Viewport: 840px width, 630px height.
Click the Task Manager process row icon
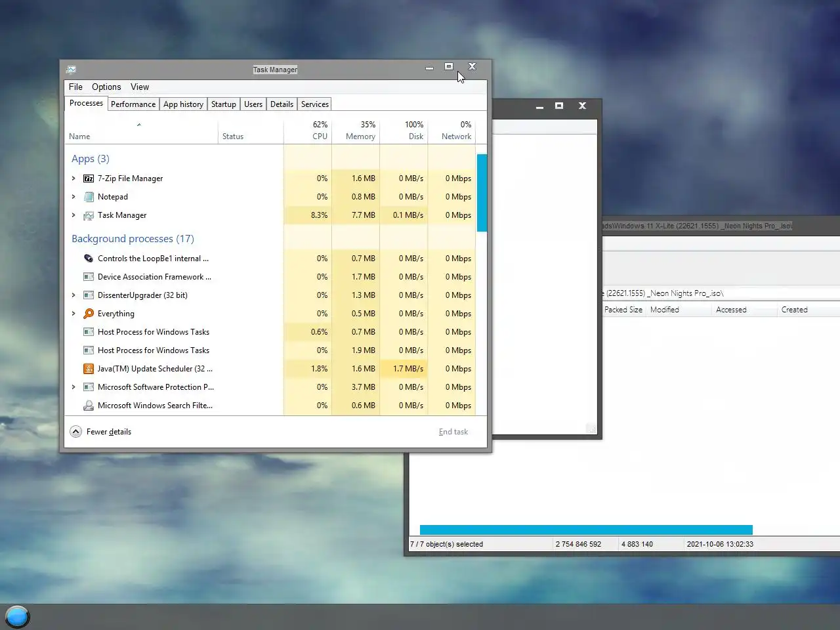tap(89, 215)
